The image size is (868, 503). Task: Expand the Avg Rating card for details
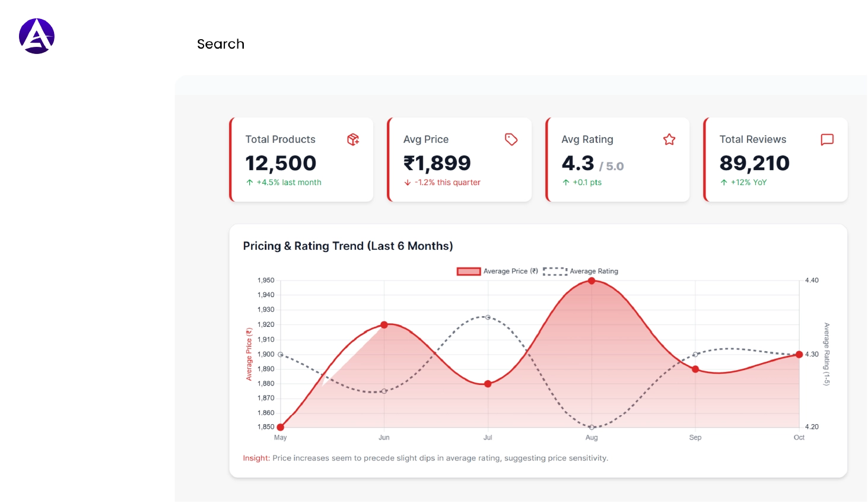coord(617,160)
